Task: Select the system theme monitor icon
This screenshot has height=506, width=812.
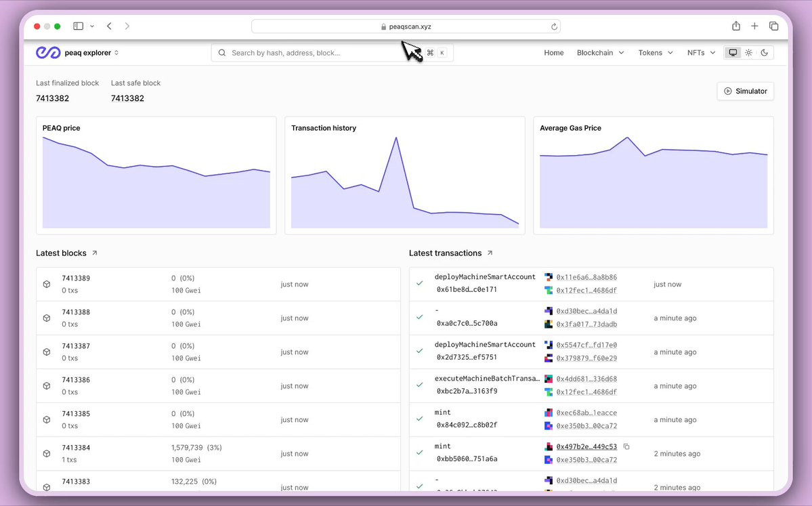Action: pyautogui.click(x=733, y=53)
